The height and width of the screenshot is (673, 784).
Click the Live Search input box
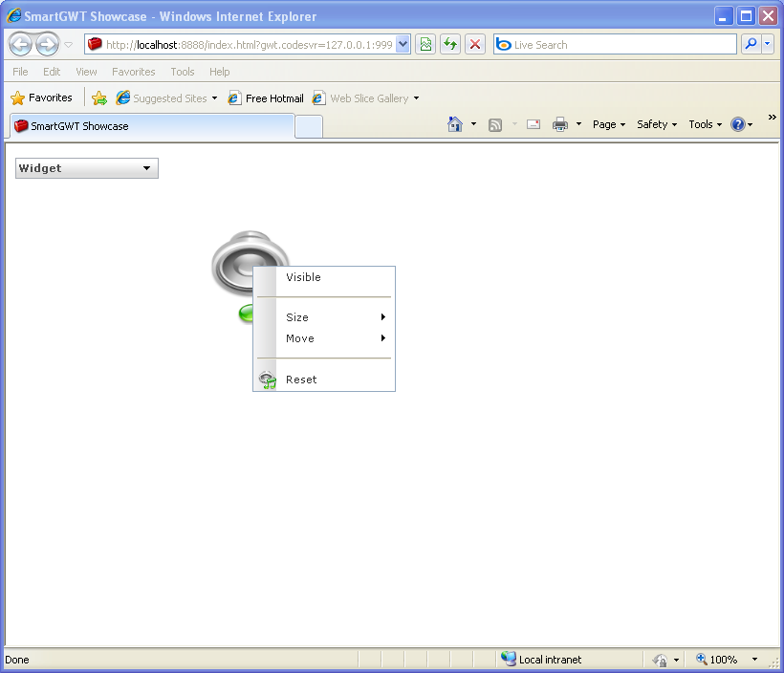tap(615, 45)
